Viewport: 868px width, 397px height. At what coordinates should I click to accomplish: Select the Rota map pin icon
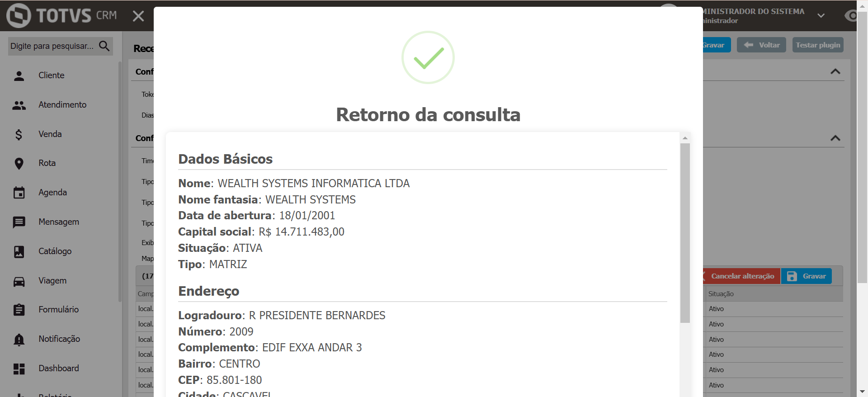19,163
